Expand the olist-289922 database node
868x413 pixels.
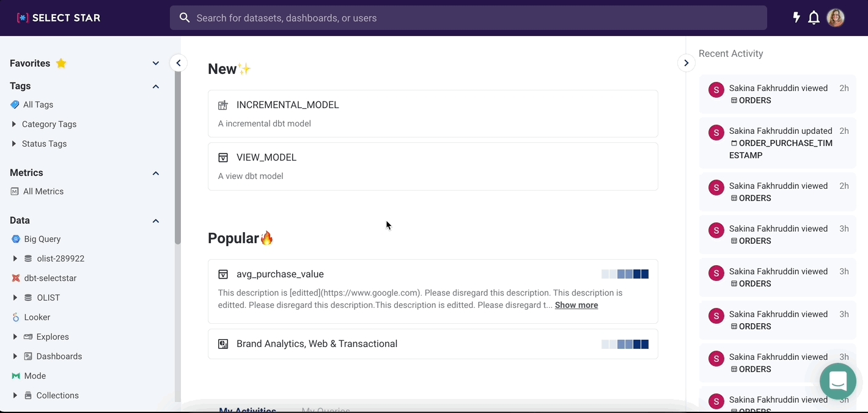(x=15, y=258)
